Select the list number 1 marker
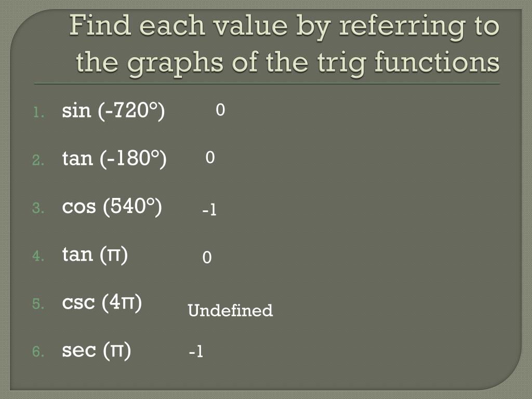The width and height of the screenshot is (532, 399). [x=37, y=112]
